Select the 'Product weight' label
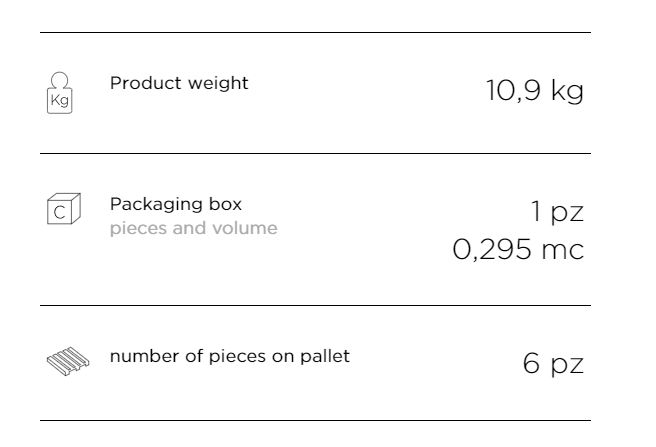 pos(179,84)
